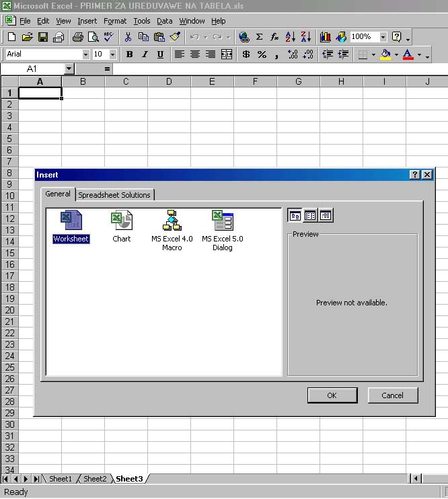Screen dimensions: 448x499
Task: Open the Font Color dropdown arrow
Action: point(419,54)
